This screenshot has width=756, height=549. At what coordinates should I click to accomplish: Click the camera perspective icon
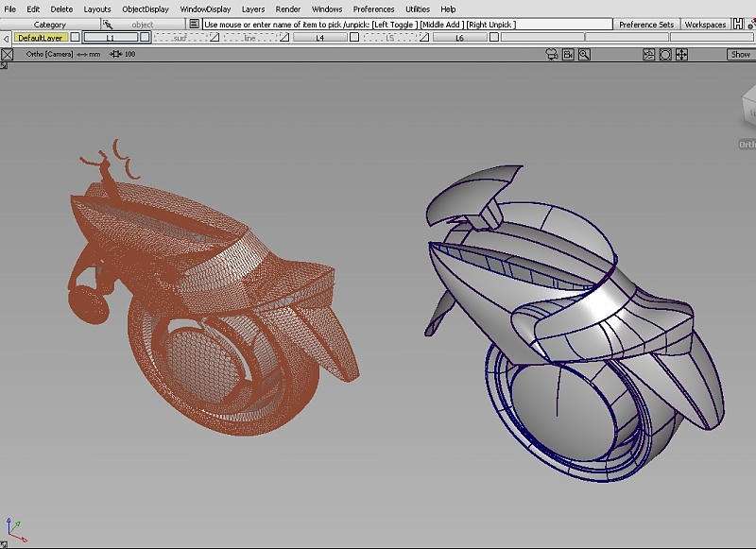coord(552,55)
